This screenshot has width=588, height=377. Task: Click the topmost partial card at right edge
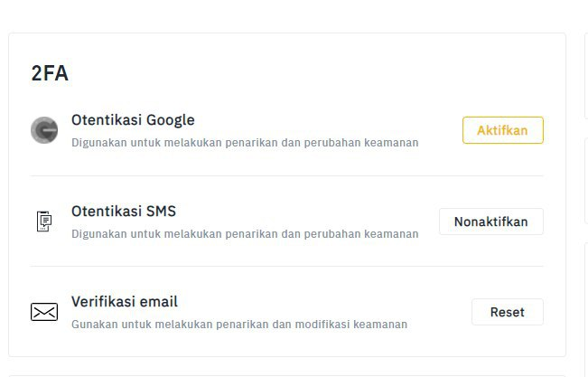586,75
